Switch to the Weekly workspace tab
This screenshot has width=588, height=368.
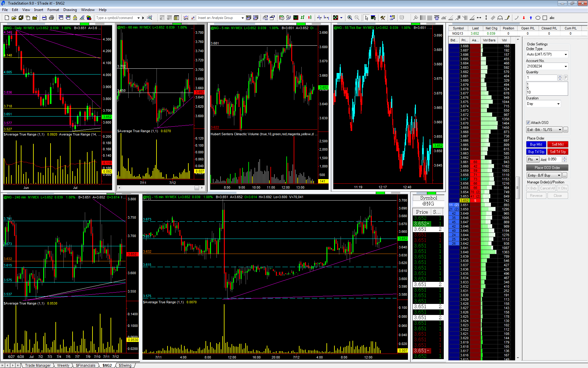coord(63,366)
